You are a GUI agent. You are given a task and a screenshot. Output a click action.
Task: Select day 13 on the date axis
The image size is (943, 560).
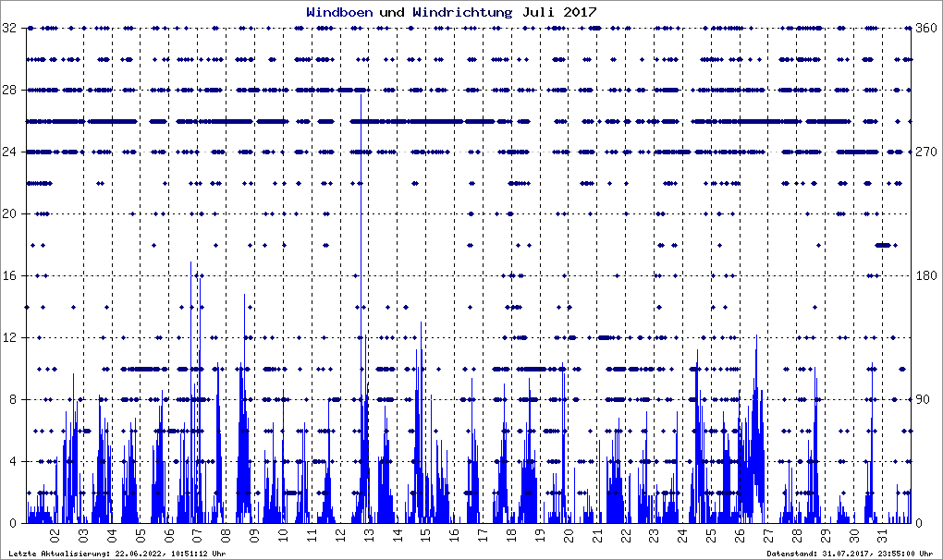pos(368,535)
